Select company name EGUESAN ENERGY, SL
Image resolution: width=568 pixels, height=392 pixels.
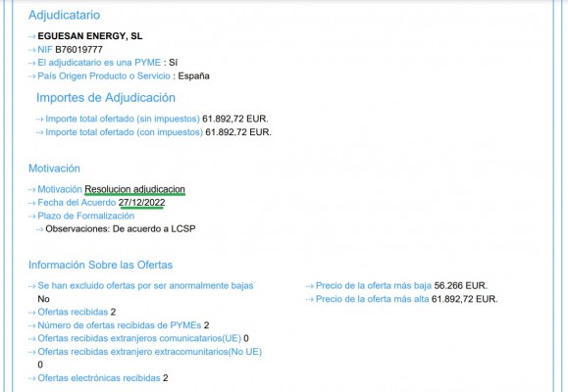[90, 36]
